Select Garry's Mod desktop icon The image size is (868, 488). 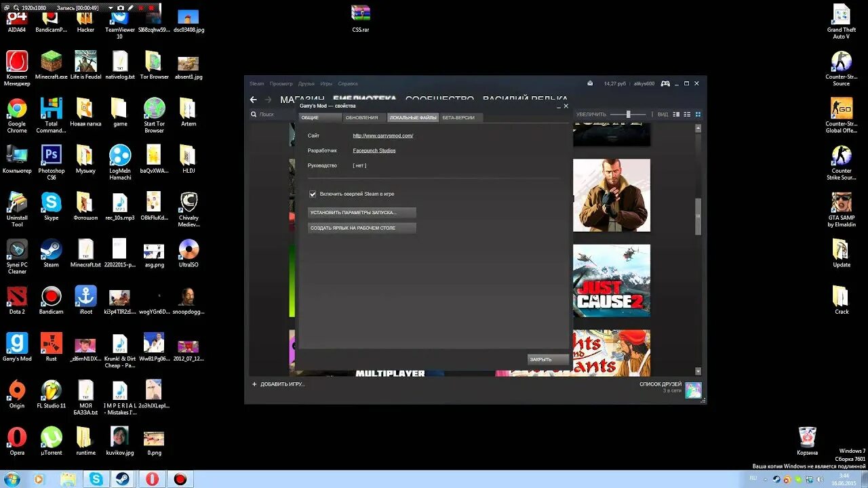tap(17, 347)
